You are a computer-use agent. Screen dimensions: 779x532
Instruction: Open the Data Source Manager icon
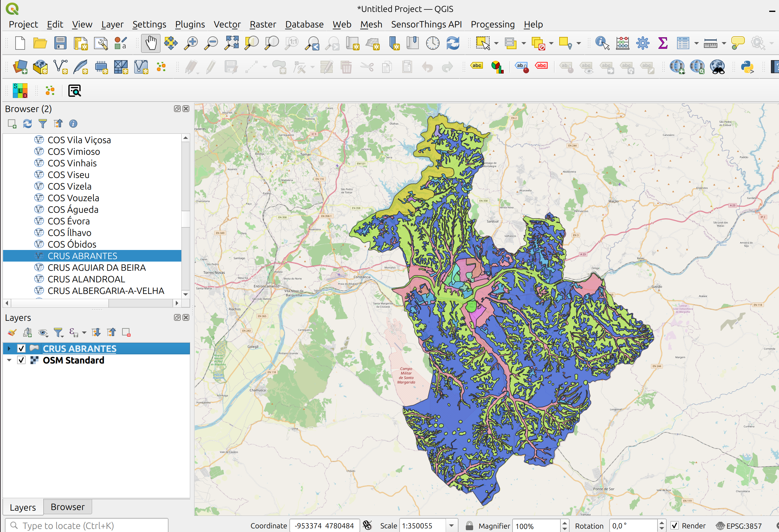tap(20, 67)
